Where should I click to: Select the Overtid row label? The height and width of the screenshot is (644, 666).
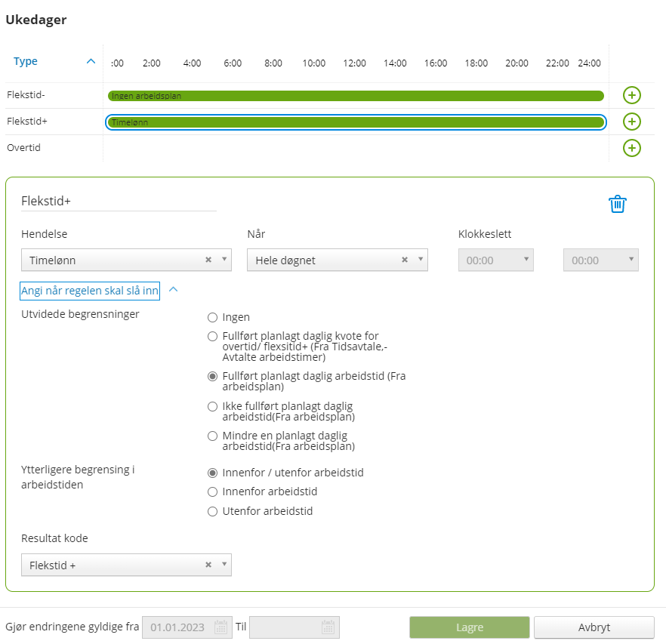click(x=23, y=148)
